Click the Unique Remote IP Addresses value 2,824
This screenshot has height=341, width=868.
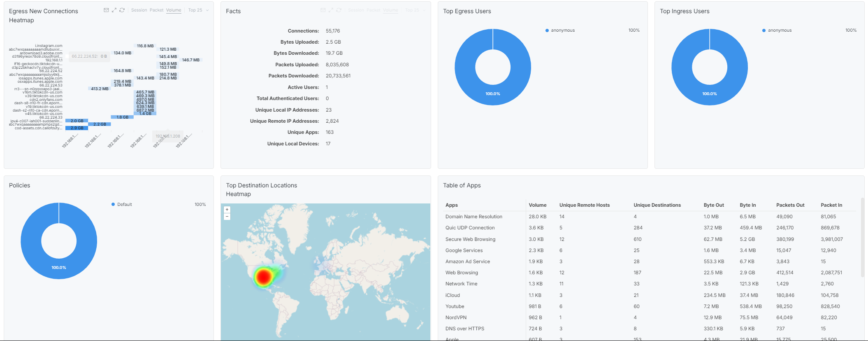pos(332,121)
